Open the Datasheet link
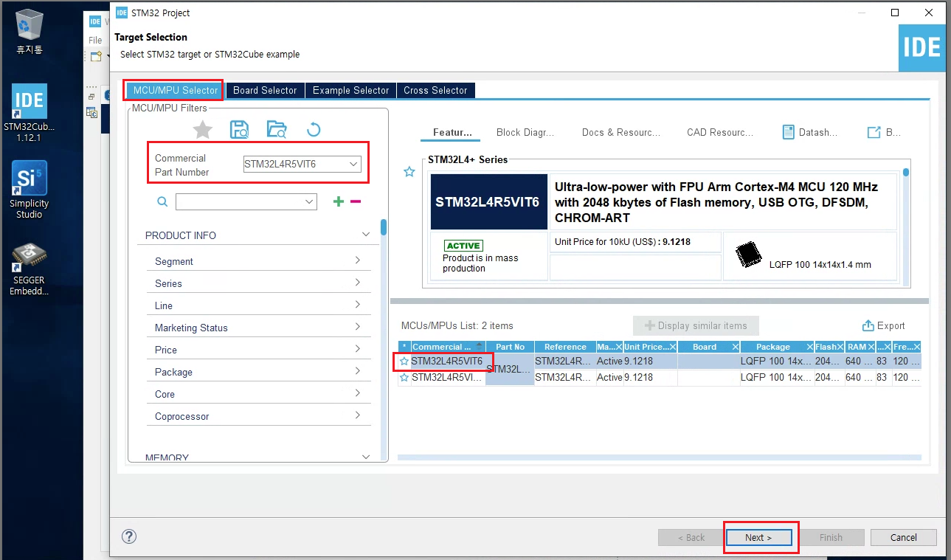Viewport: 951px width, 560px height. pos(809,132)
